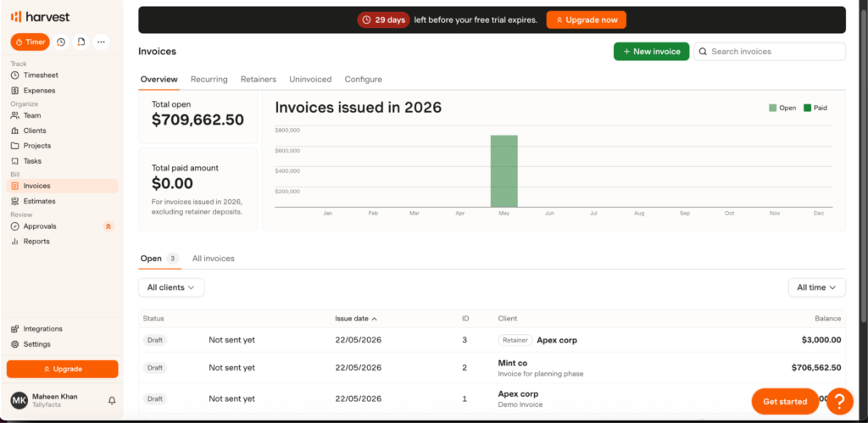Click the upgrade chevron badge beside Approvals
868x423 pixels.
108,226
